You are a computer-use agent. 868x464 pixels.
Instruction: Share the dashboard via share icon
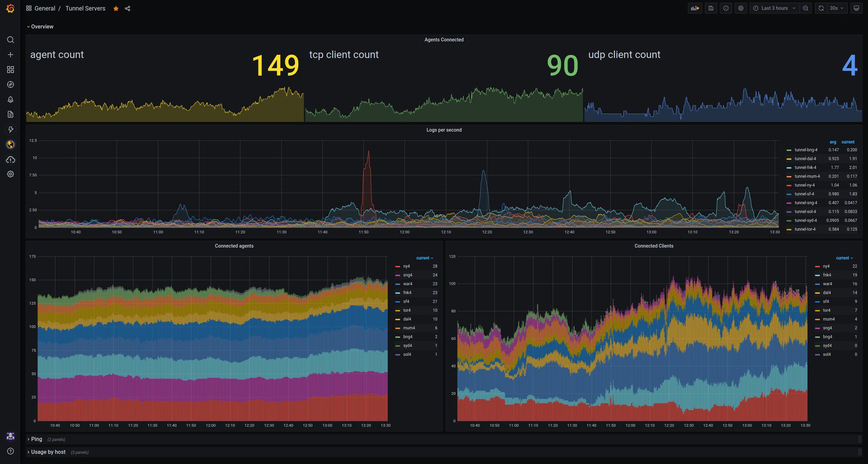tap(128, 8)
